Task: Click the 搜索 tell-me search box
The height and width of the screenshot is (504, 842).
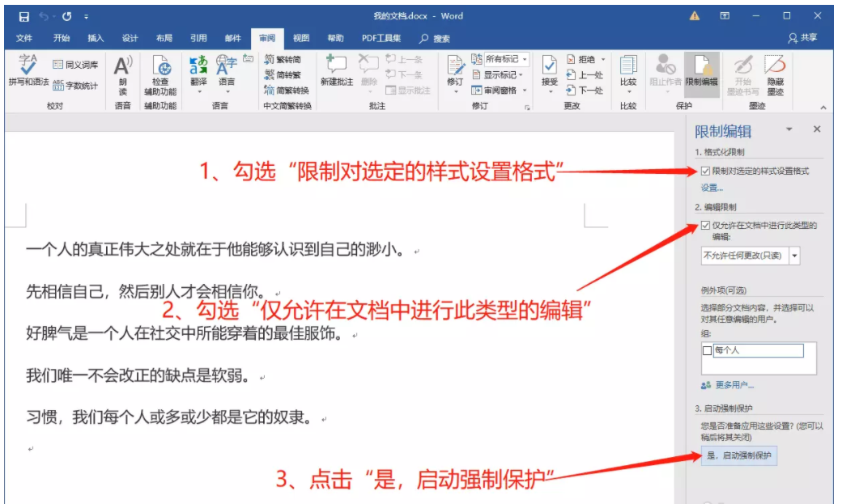Action: click(x=435, y=38)
